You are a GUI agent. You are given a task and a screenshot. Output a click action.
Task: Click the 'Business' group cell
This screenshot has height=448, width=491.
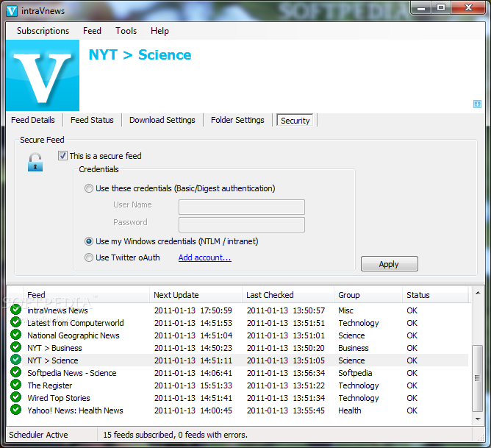pos(354,348)
